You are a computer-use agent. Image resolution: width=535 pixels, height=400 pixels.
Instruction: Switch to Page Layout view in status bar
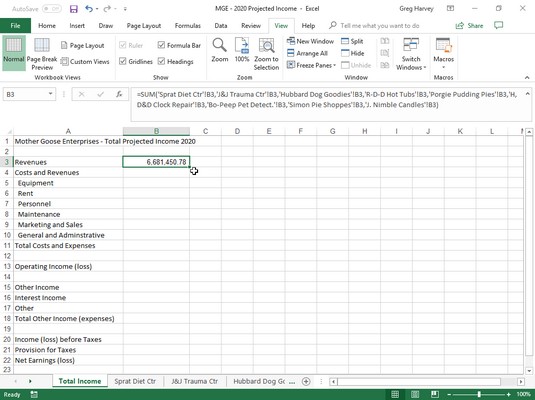pyautogui.click(x=415, y=395)
